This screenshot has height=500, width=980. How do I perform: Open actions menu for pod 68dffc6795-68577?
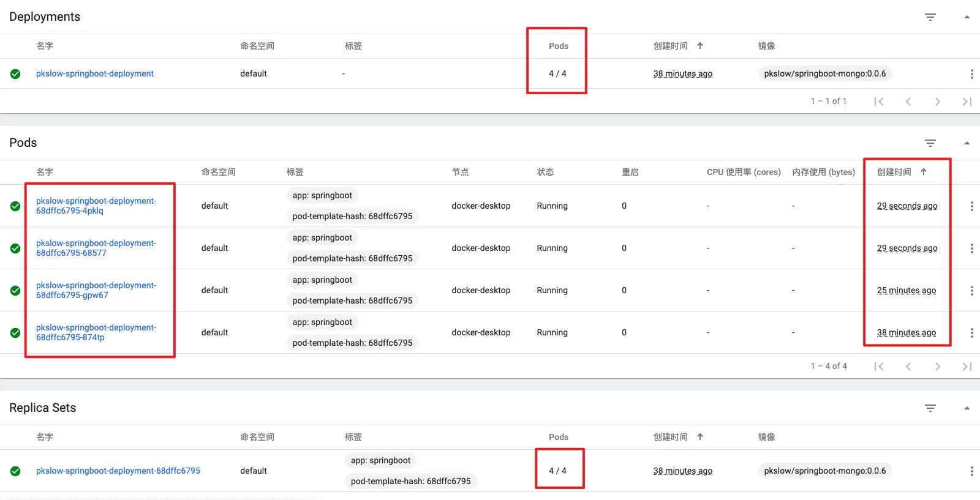click(x=971, y=248)
